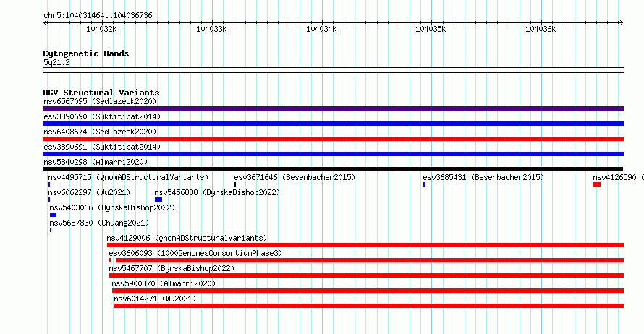This screenshot has height=334, width=644.
Task: Click the nsv5403066 (ByrskaBishop2022) label
Action: click(112, 207)
